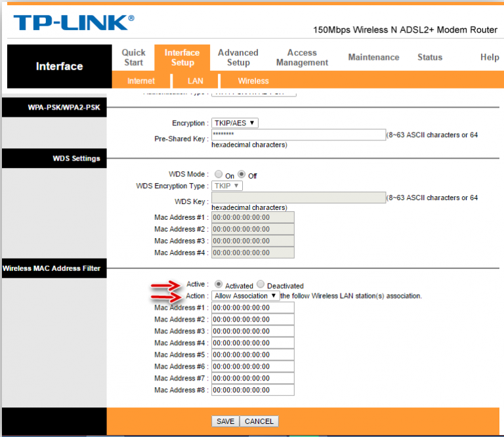The image size is (504, 437).
Task: Select the Interface Setup tab
Action: tap(182, 58)
